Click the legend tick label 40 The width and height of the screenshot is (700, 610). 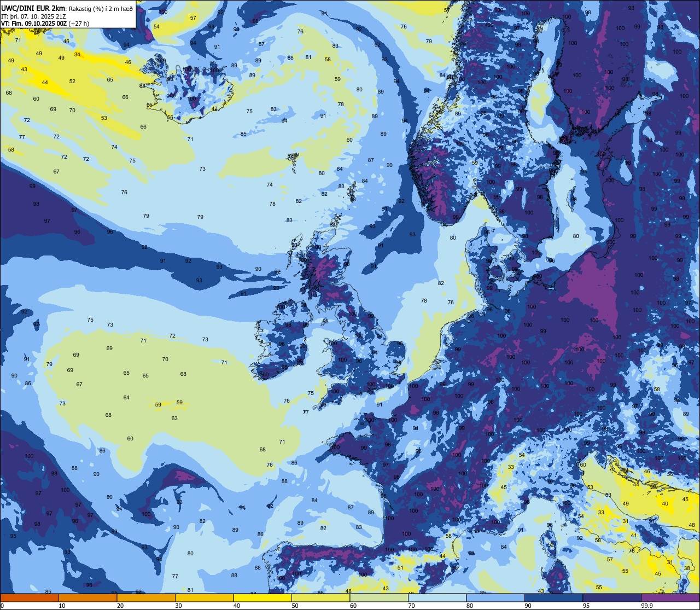(237, 606)
